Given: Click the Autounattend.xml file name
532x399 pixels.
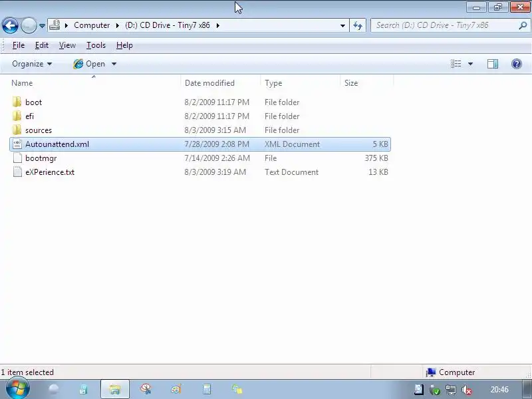Looking at the screenshot, I should pos(57,144).
